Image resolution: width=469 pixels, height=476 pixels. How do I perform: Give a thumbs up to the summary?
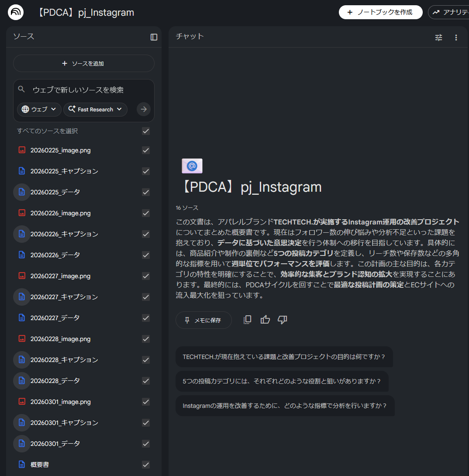click(265, 319)
